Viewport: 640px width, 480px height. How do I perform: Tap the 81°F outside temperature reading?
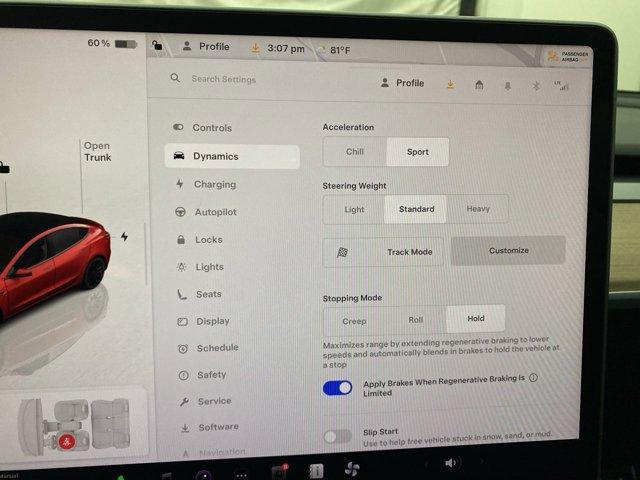coord(340,50)
